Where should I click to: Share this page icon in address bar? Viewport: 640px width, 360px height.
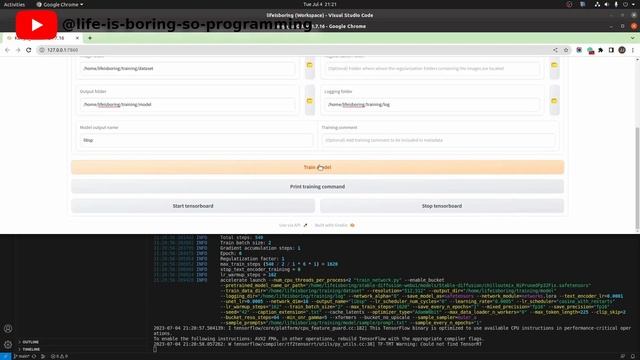[555, 50]
